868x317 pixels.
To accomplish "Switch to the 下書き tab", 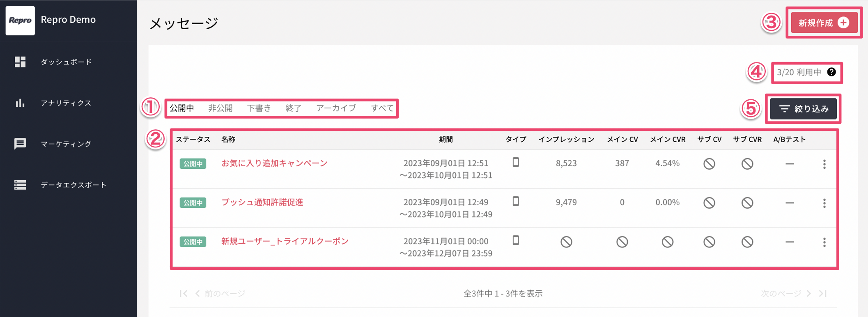I will tap(259, 108).
